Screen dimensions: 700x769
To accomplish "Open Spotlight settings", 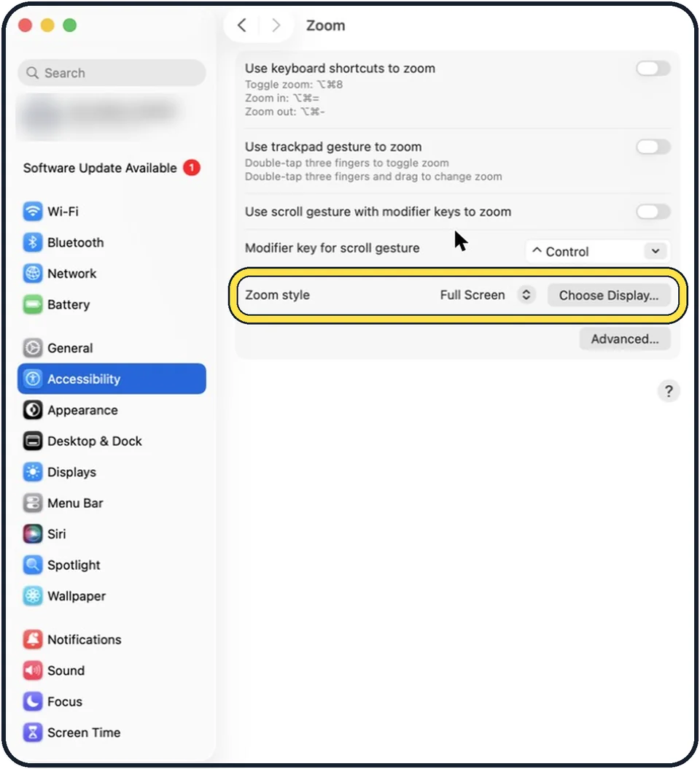I will tap(74, 565).
